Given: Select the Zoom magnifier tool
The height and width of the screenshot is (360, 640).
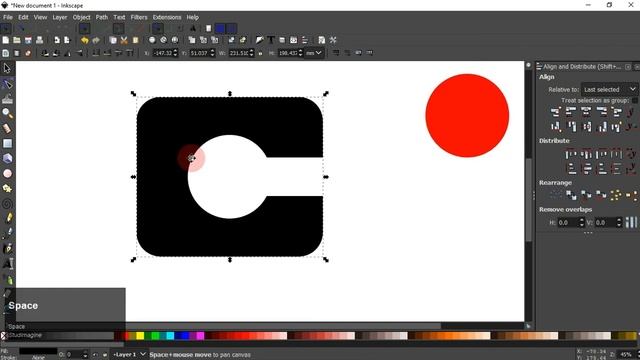Looking at the screenshot, I should tap(7, 113).
